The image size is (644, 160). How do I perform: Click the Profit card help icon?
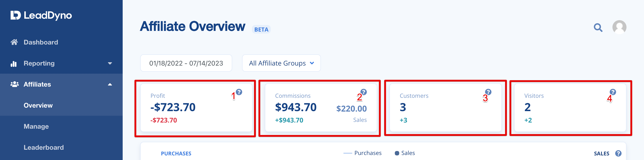pyautogui.click(x=239, y=92)
